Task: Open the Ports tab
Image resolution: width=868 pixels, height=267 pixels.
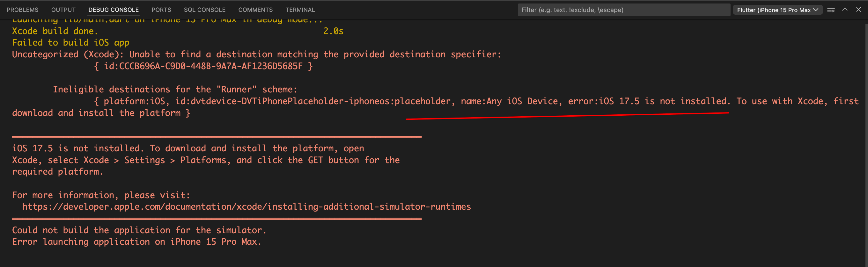Action: click(x=161, y=10)
